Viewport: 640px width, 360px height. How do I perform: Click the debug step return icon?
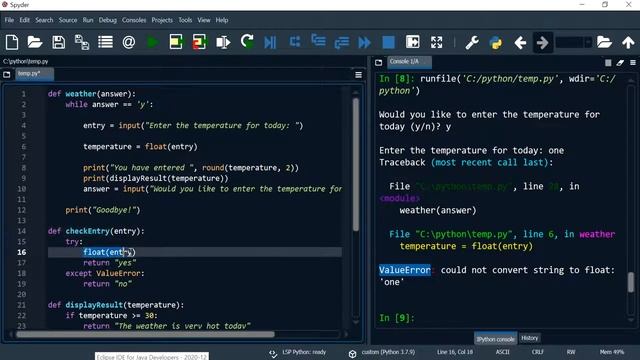point(342,42)
